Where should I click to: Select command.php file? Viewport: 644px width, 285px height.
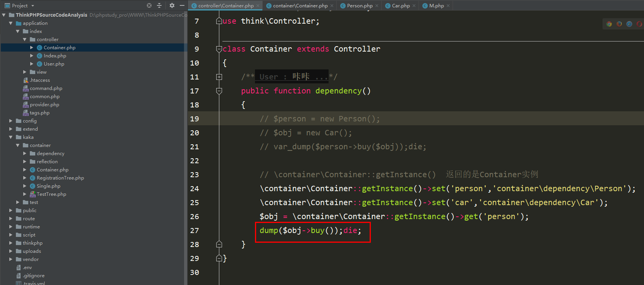tap(46, 88)
